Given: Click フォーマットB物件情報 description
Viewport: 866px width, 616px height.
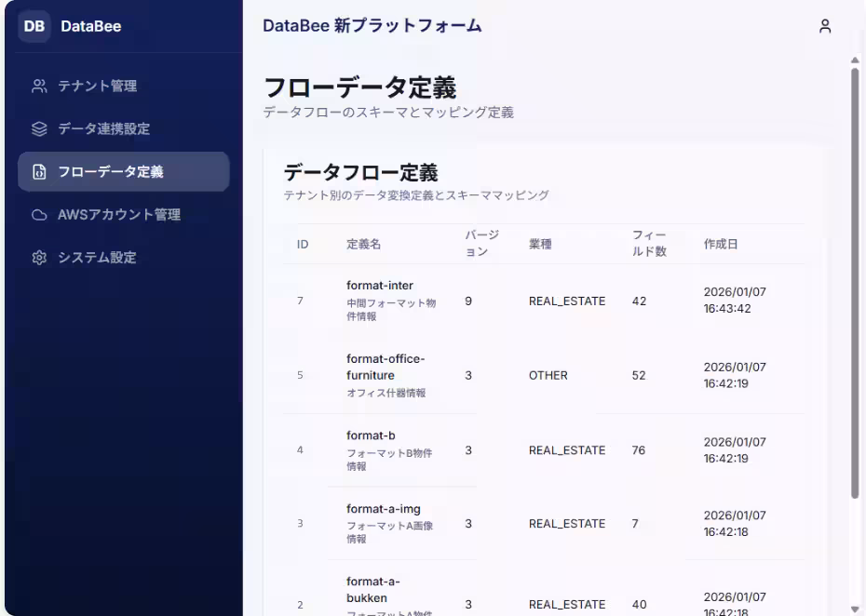Looking at the screenshot, I should tap(389, 460).
